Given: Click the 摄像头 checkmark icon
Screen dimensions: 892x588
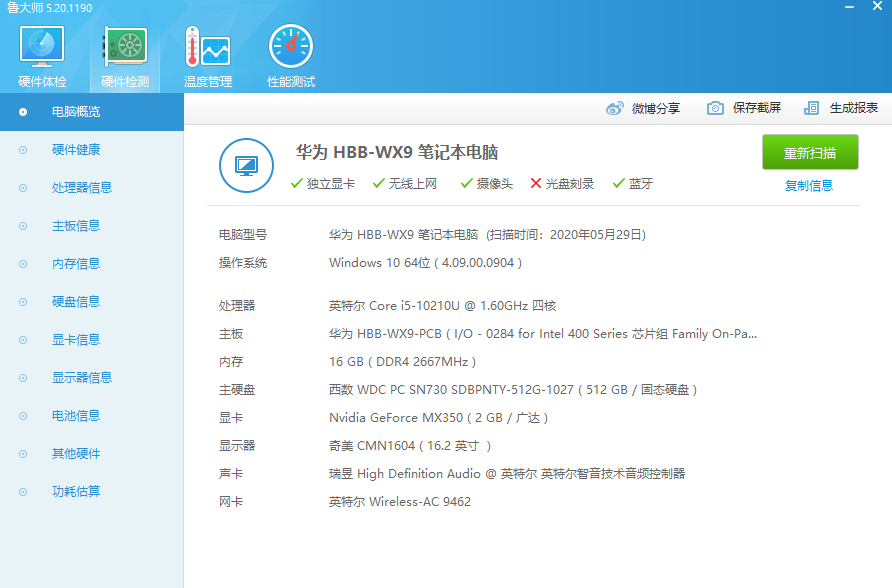Looking at the screenshot, I should [x=466, y=183].
